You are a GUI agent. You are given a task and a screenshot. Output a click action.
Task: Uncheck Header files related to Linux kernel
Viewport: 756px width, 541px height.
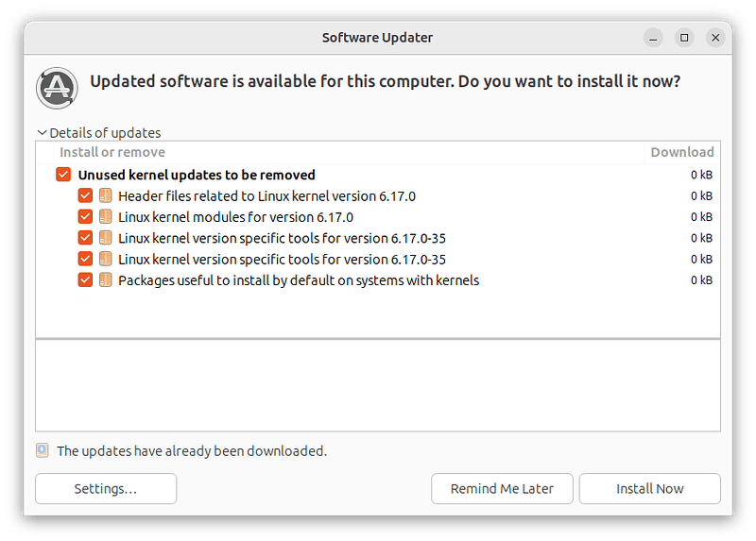(85, 195)
